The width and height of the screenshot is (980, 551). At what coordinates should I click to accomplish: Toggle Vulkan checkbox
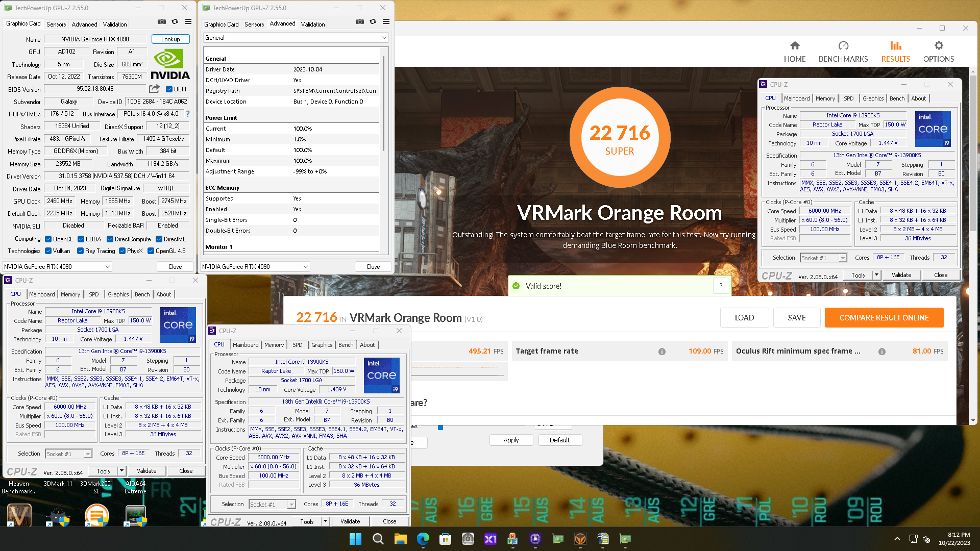(x=48, y=251)
